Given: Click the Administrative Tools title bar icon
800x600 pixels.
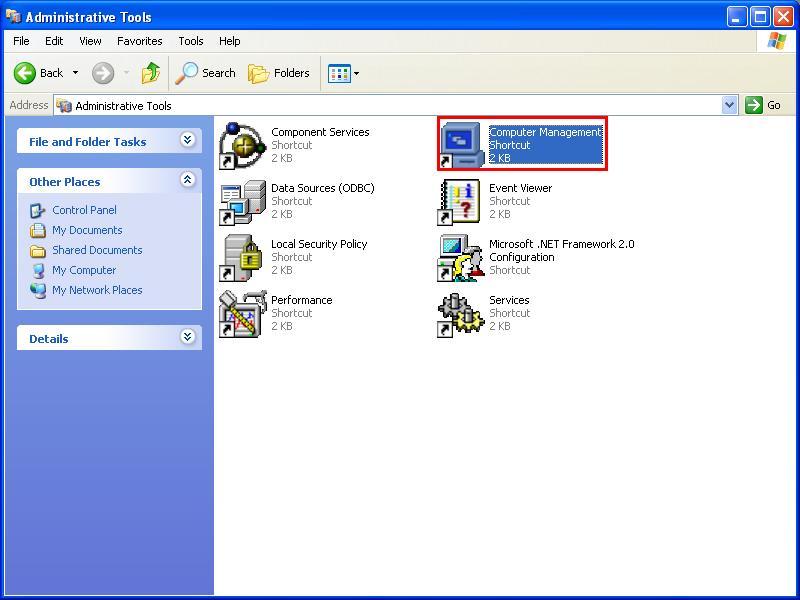Looking at the screenshot, I should click(x=13, y=16).
